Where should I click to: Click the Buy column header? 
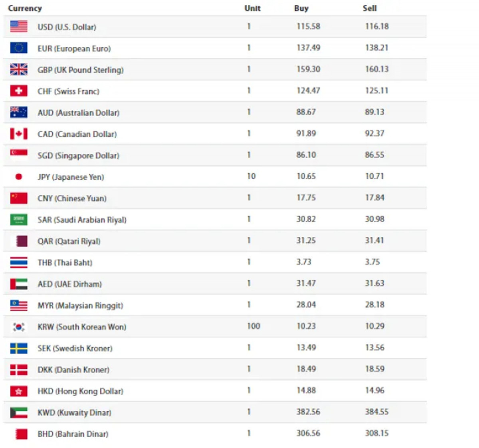(x=301, y=8)
